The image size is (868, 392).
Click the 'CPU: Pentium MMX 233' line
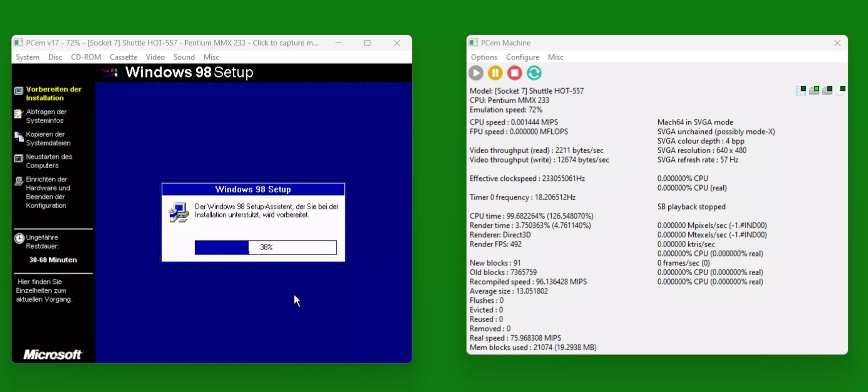(509, 100)
